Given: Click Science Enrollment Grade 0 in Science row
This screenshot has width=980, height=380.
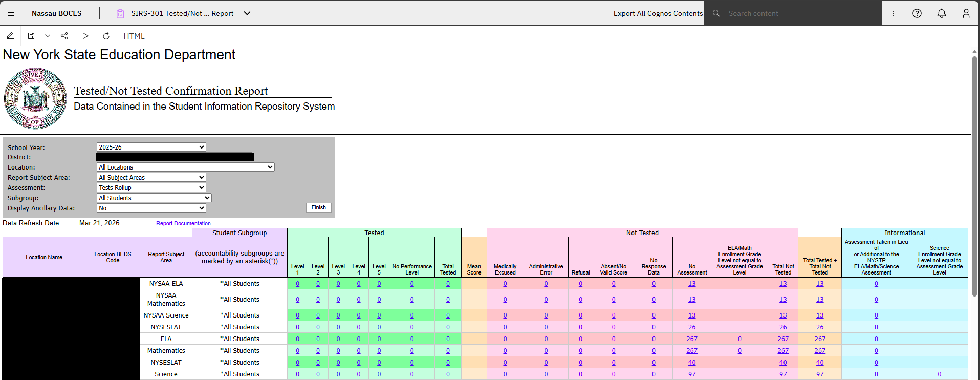Looking at the screenshot, I should pyautogui.click(x=939, y=374).
